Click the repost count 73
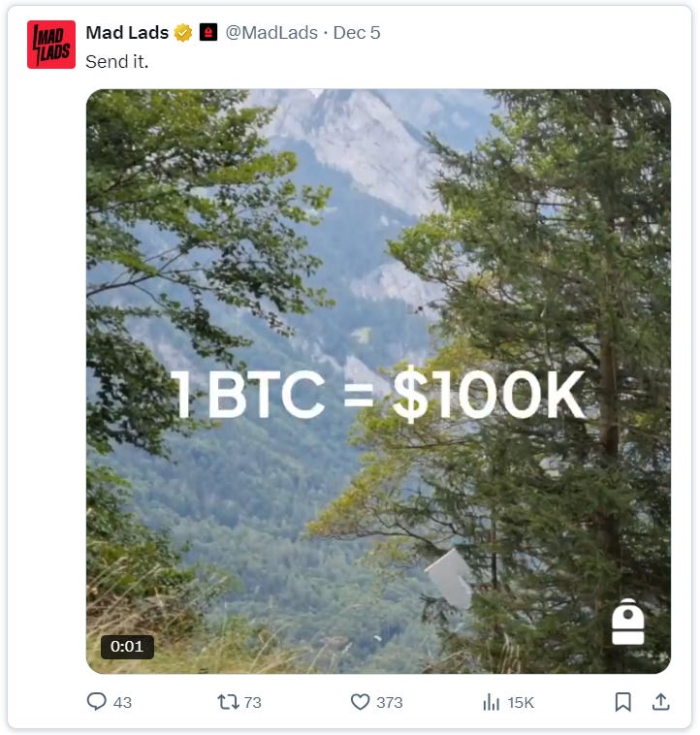The width and height of the screenshot is (700, 735). click(x=252, y=703)
